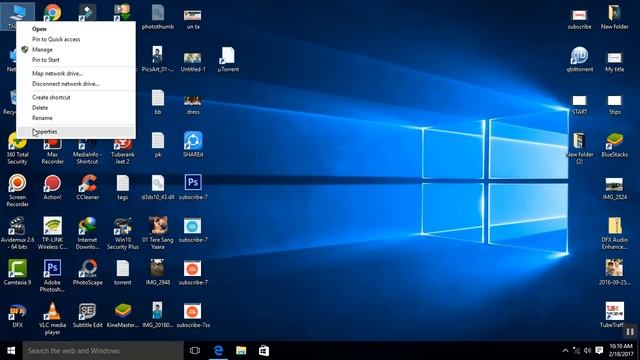Viewport: 640px width, 360px height.
Task: Choose Pin to Quick access
Action: click(76, 39)
